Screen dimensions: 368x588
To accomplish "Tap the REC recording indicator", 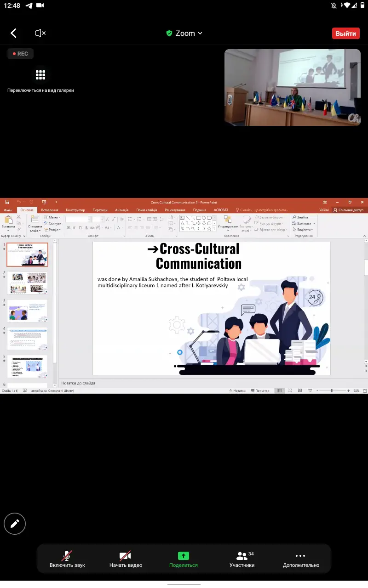I will (x=20, y=54).
